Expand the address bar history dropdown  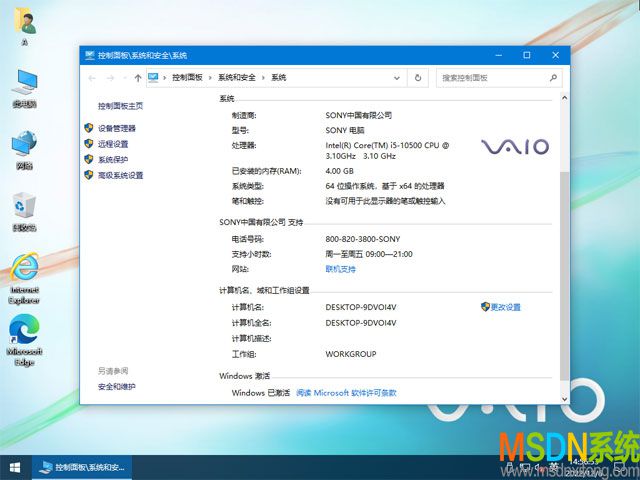point(396,78)
